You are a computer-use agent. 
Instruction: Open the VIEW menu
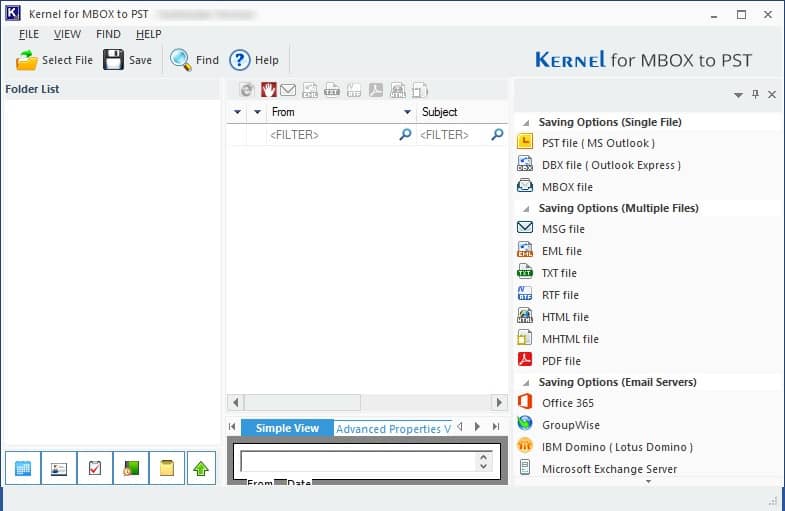67,34
